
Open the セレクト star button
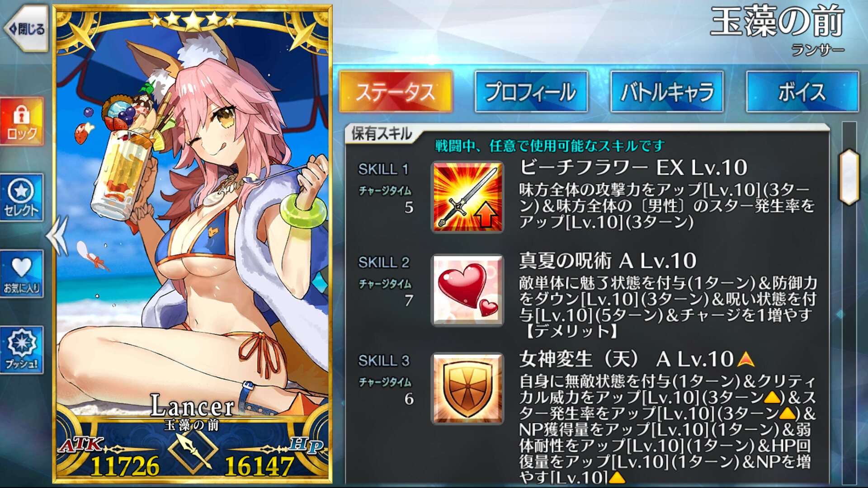(22, 197)
